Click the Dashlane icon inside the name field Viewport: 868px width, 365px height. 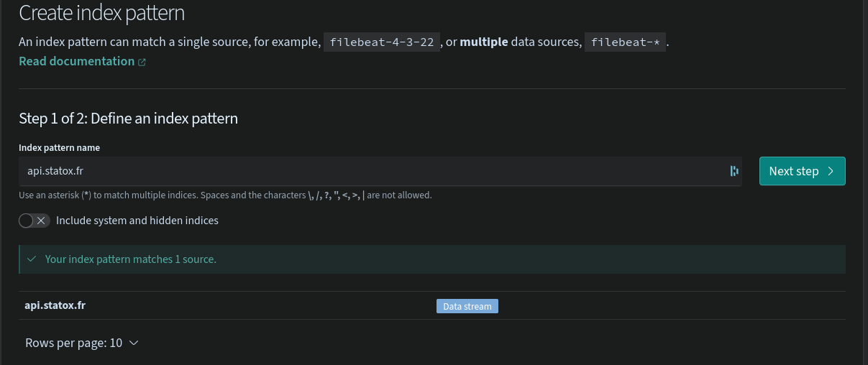pyautogui.click(x=734, y=171)
